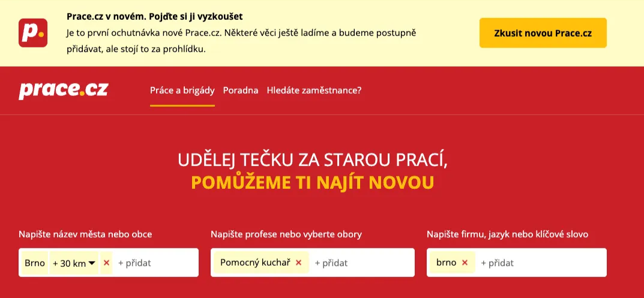Open the Hledáte zaměstnance? link
This screenshot has height=298, width=644.
314,91
